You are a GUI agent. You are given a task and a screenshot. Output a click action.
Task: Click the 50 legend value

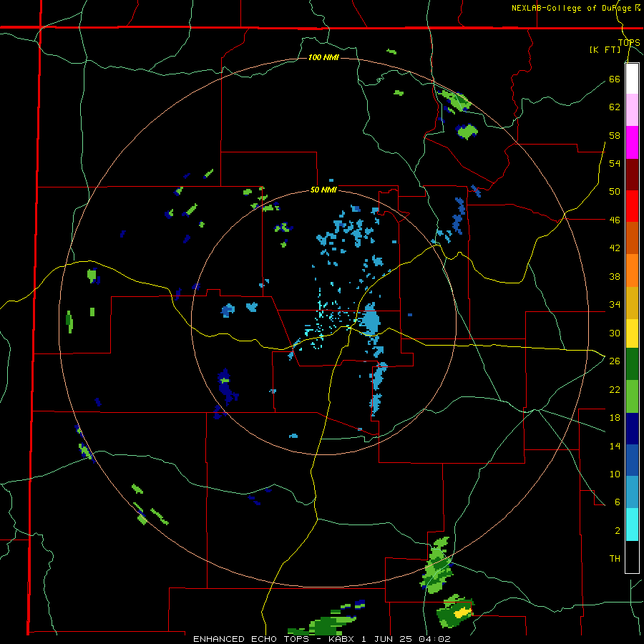(x=615, y=192)
